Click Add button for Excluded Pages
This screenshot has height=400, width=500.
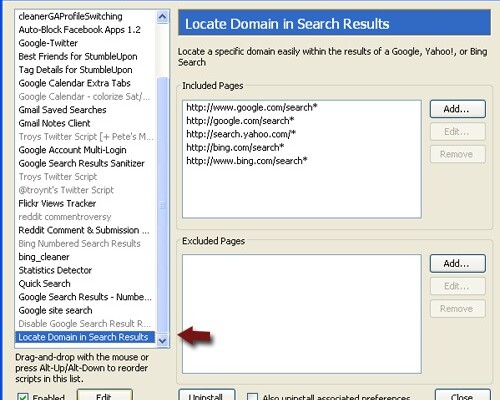458,264
